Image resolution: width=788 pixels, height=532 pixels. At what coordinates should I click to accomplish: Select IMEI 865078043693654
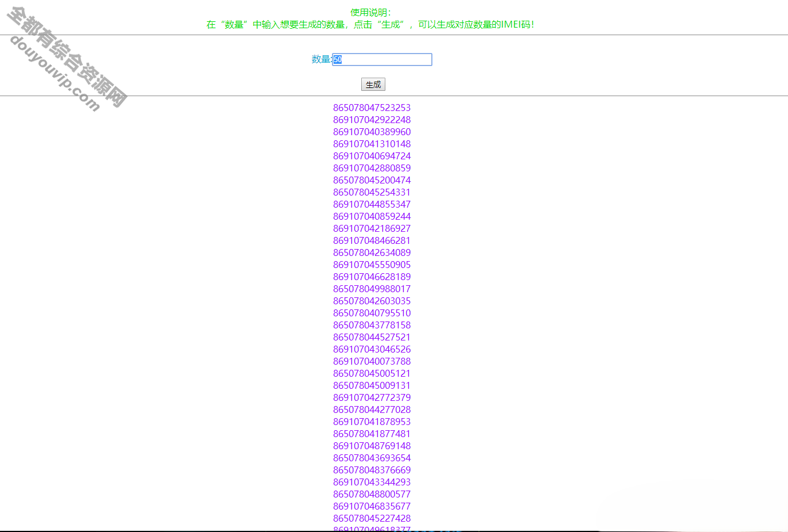[x=372, y=458]
